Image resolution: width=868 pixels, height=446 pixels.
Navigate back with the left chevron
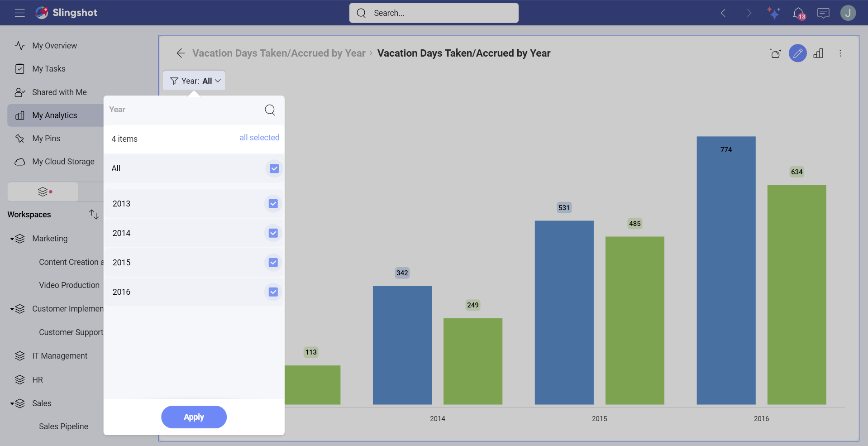click(723, 13)
